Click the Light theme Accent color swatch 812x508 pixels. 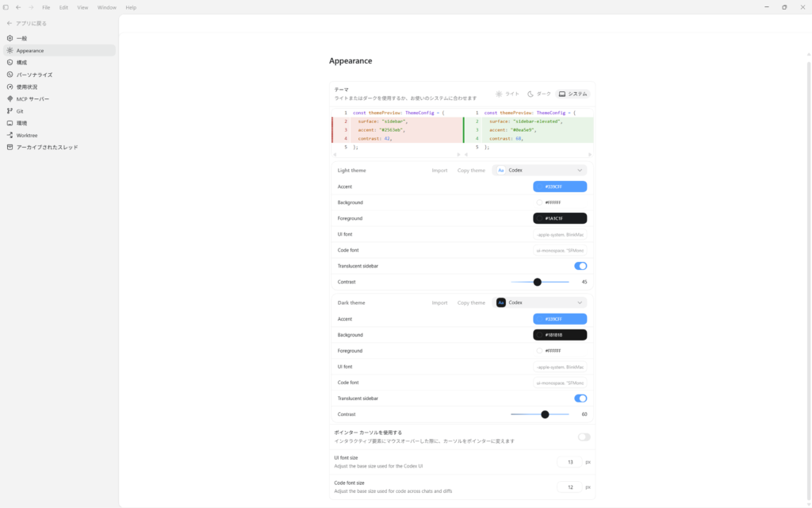(x=560, y=187)
